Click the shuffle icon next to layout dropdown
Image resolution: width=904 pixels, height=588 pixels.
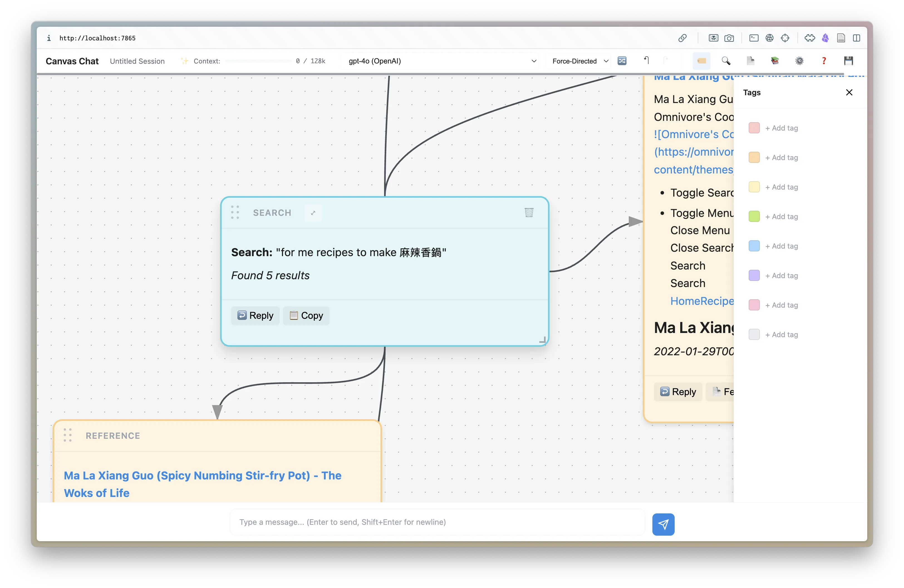coord(622,61)
